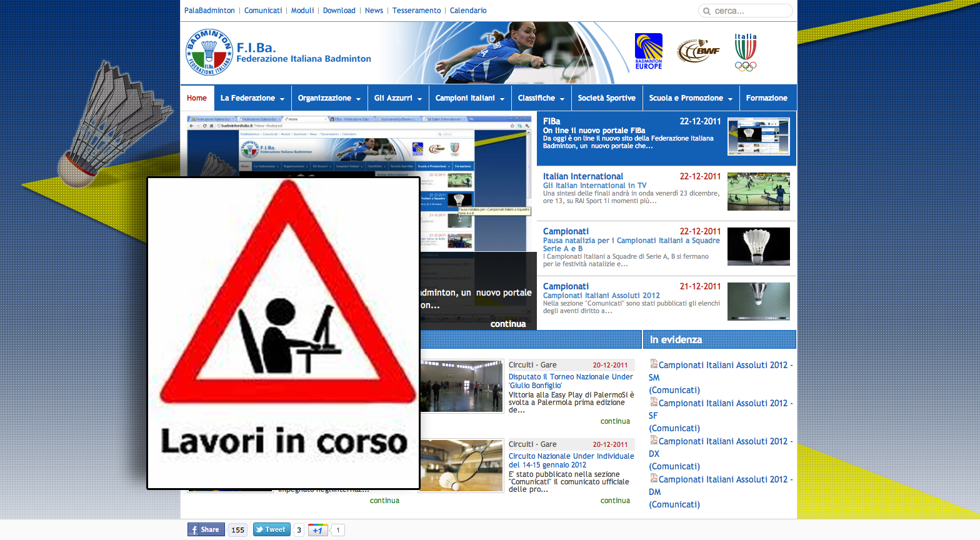Click the Facebook share count 155
980x540 pixels.
238,530
